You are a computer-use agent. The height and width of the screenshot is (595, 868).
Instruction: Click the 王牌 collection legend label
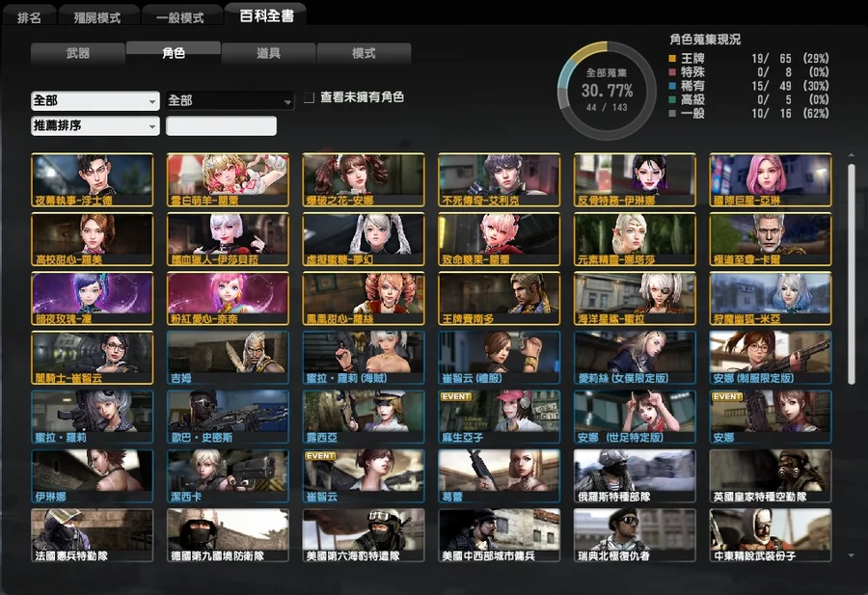[692, 58]
